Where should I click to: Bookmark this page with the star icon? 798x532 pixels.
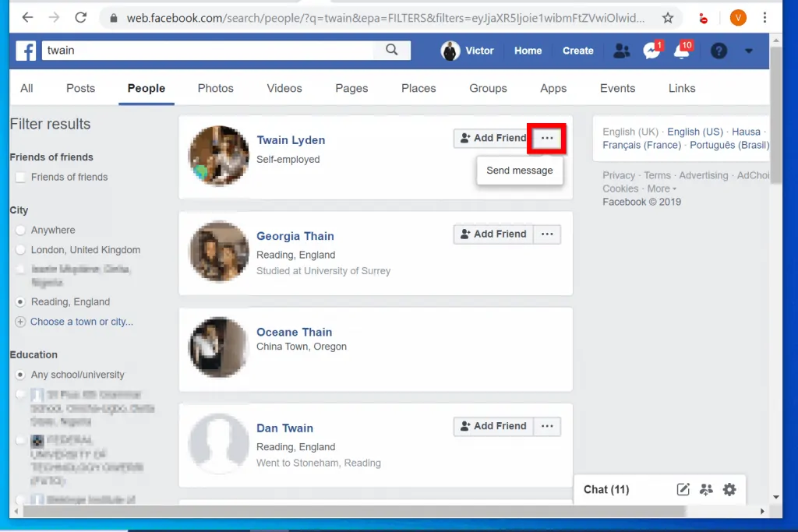[x=668, y=19]
